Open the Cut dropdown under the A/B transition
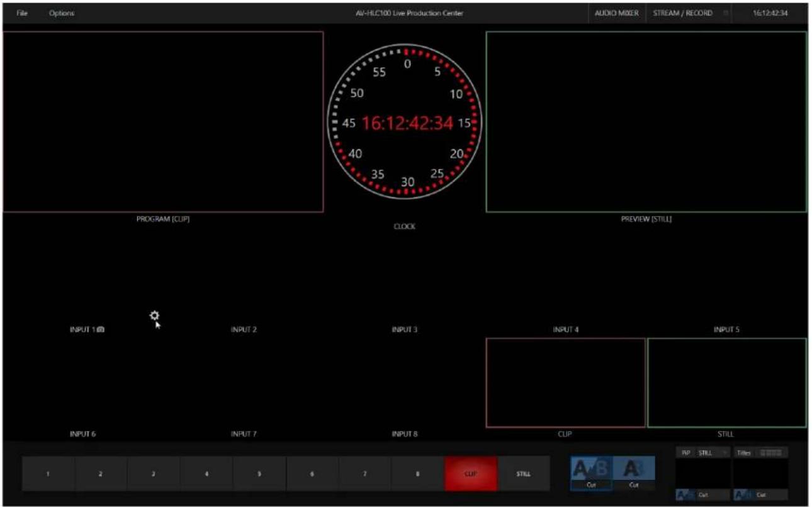The width and height of the screenshot is (812, 507). pos(592,485)
